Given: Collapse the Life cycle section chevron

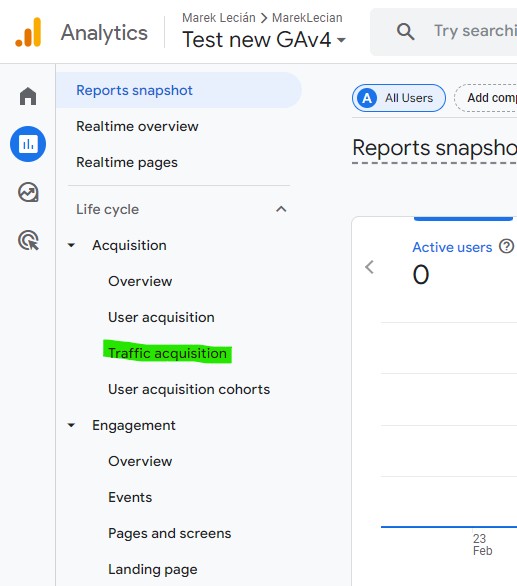Looking at the screenshot, I should click(x=281, y=209).
